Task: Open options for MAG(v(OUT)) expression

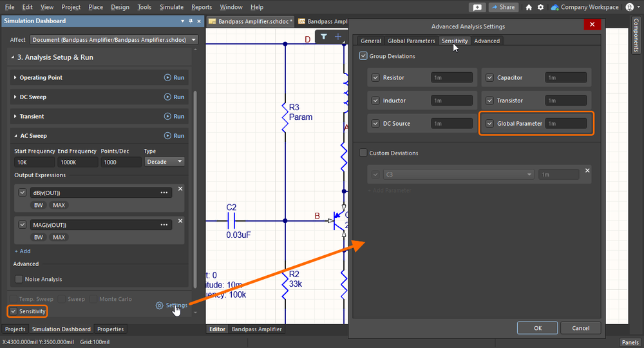Action: (164, 225)
